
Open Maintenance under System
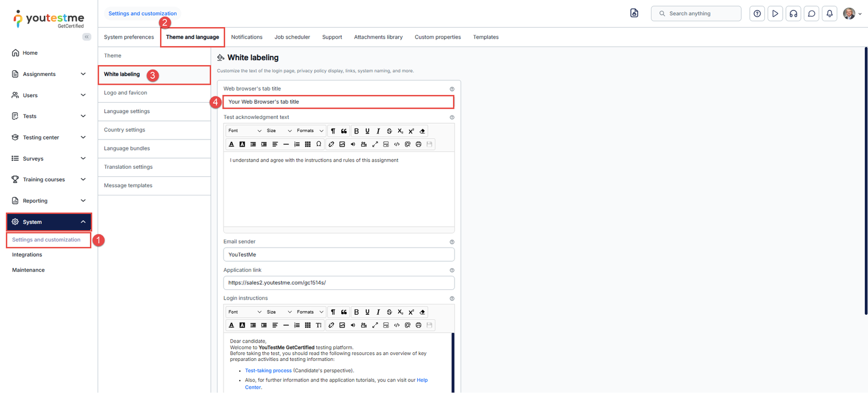28,270
